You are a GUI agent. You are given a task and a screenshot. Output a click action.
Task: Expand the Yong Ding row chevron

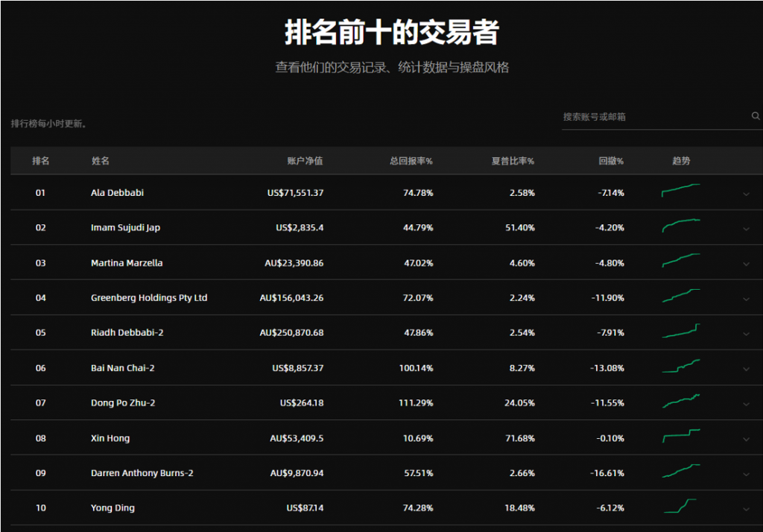click(746, 509)
